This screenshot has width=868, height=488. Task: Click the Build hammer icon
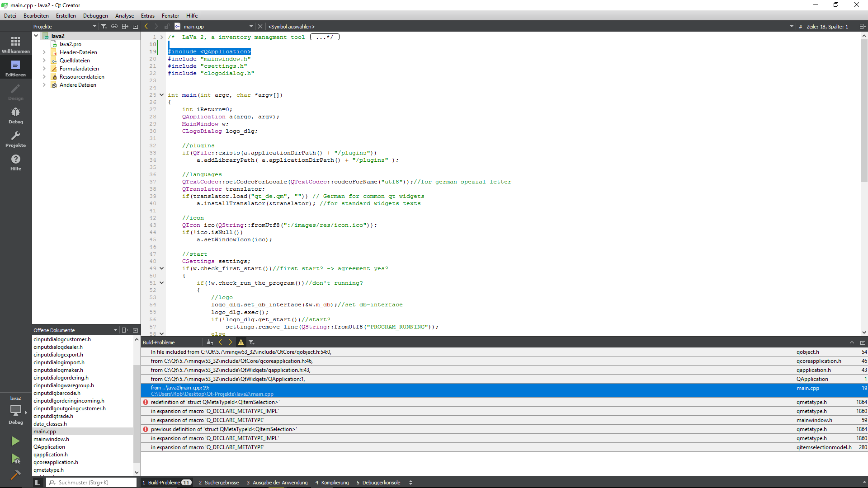tap(15, 475)
